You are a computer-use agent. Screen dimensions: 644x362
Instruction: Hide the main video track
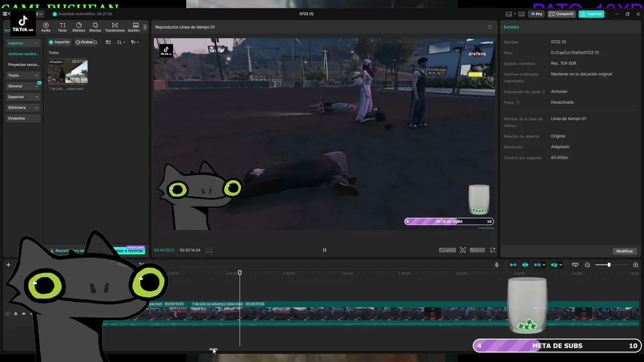[23, 314]
